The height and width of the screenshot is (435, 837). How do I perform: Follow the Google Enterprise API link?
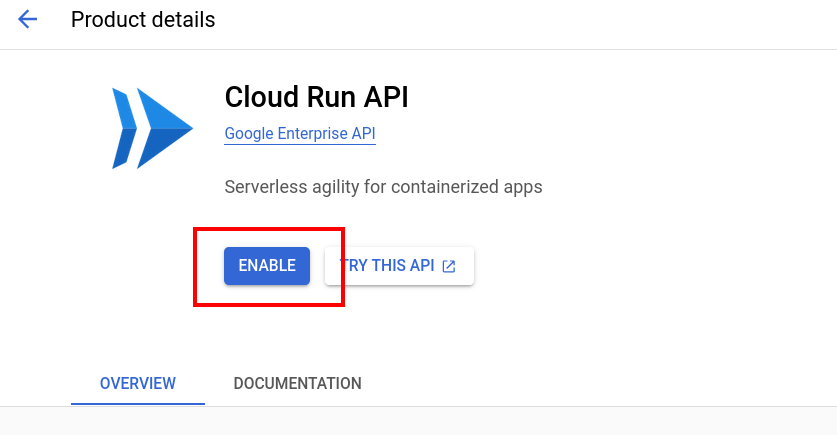tap(300, 133)
